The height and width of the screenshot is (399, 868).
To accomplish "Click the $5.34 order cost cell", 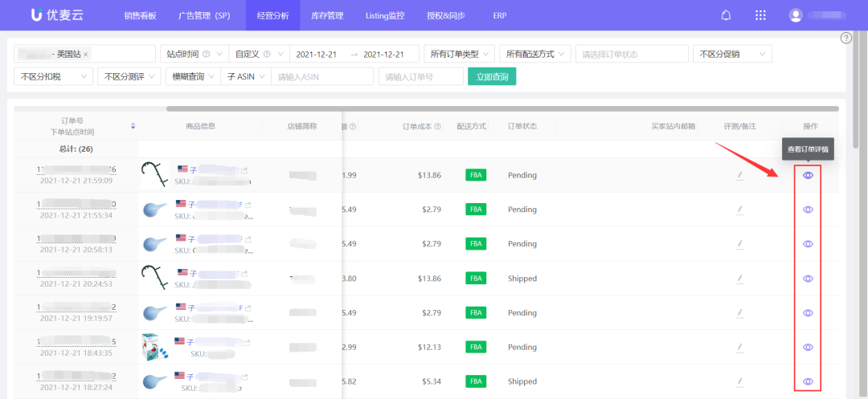I will pyautogui.click(x=432, y=381).
